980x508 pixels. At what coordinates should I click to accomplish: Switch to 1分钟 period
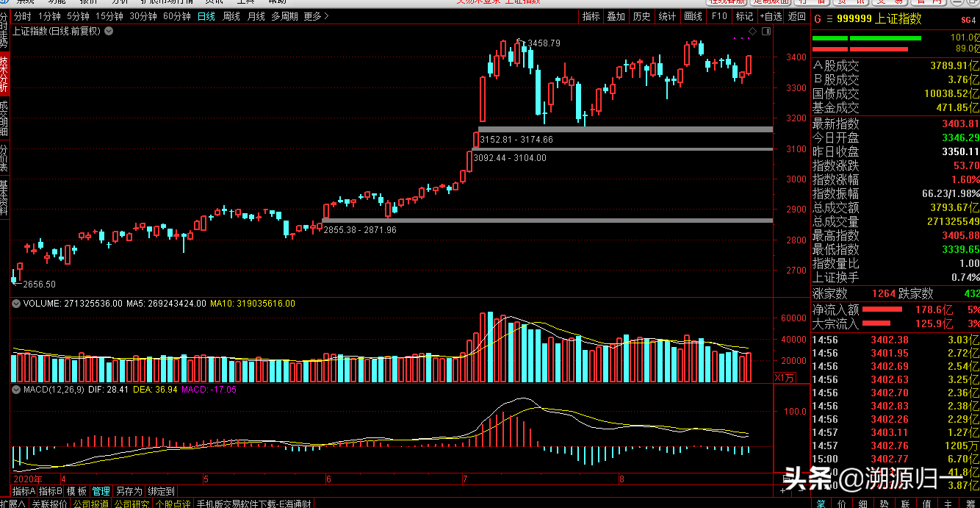[x=49, y=16]
